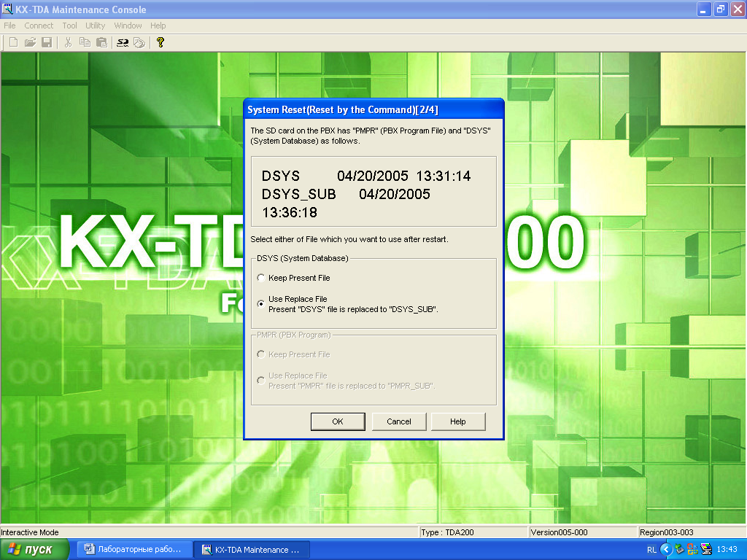The image size is (747, 560).
Task: Show hidden tray icons with arrow
Action: tap(666, 550)
